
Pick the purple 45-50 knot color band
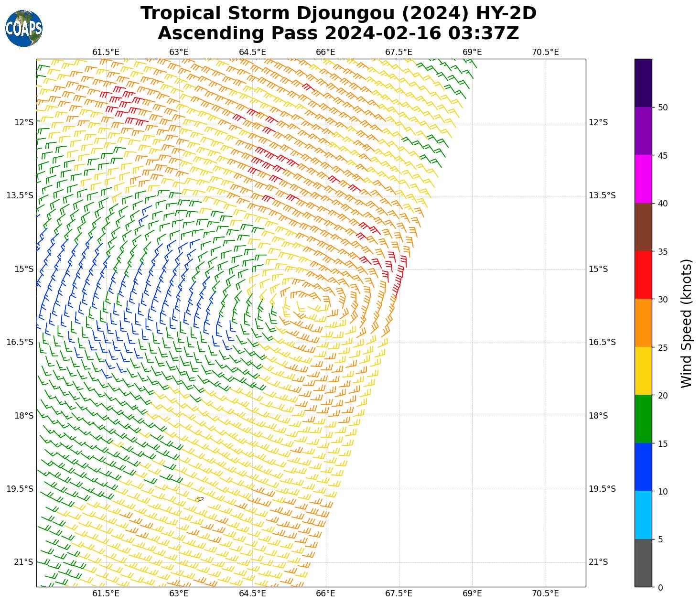pyautogui.click(x=643, y=130)
